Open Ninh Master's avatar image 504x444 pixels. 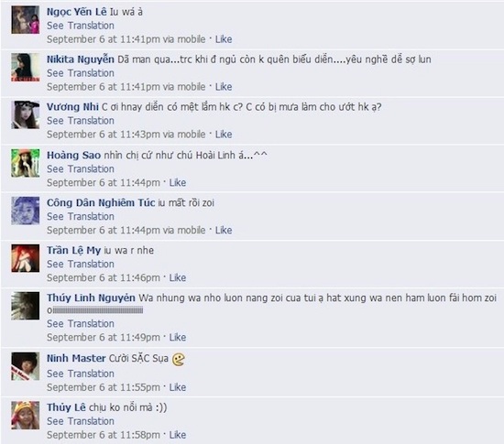(26, 366)
